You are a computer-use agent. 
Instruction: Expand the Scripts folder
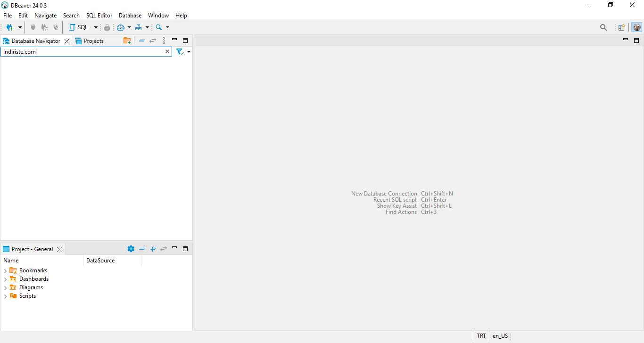tap(5, 296)
